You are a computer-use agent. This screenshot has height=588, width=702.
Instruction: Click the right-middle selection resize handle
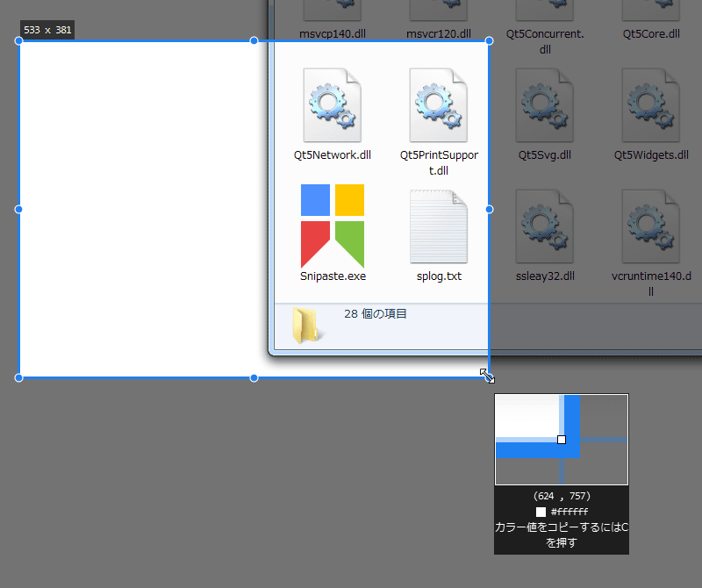click(x=490, y=209)
